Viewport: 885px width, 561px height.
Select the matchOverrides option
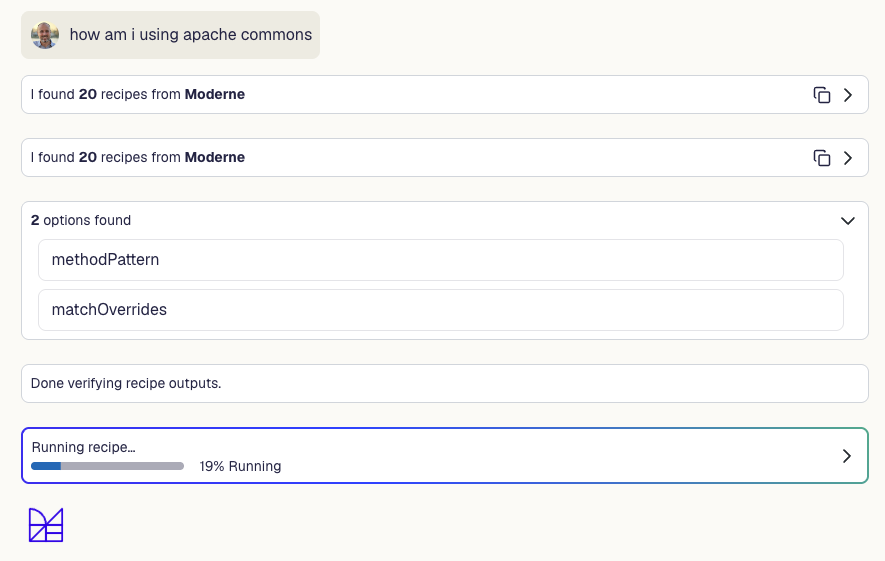pyautogui.click(x=441, y=310)
